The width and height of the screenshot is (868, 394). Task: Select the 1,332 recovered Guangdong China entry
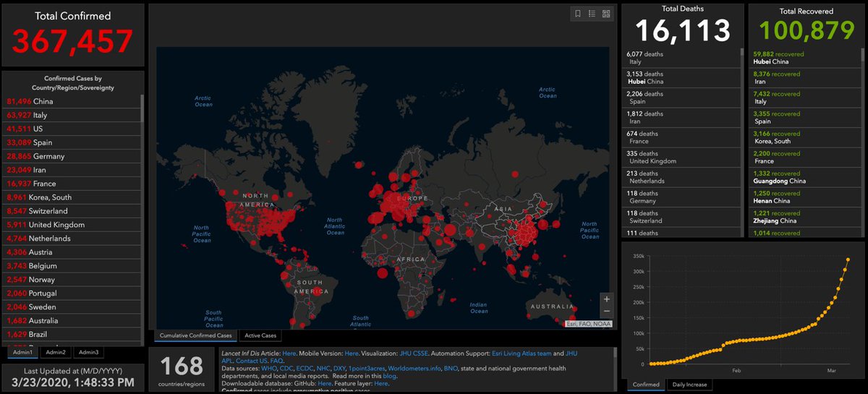(805, 178)
